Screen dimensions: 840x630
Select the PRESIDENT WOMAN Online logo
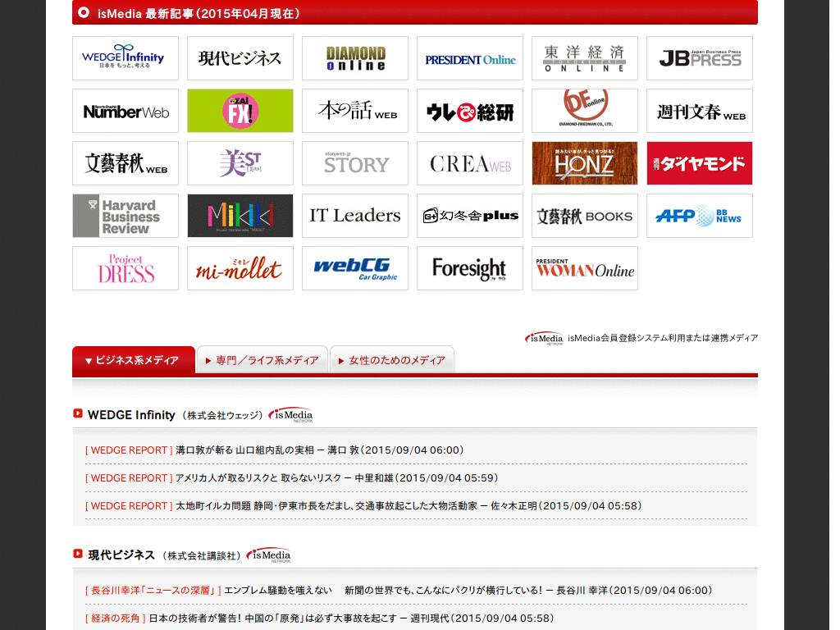[x=584, y=268]
